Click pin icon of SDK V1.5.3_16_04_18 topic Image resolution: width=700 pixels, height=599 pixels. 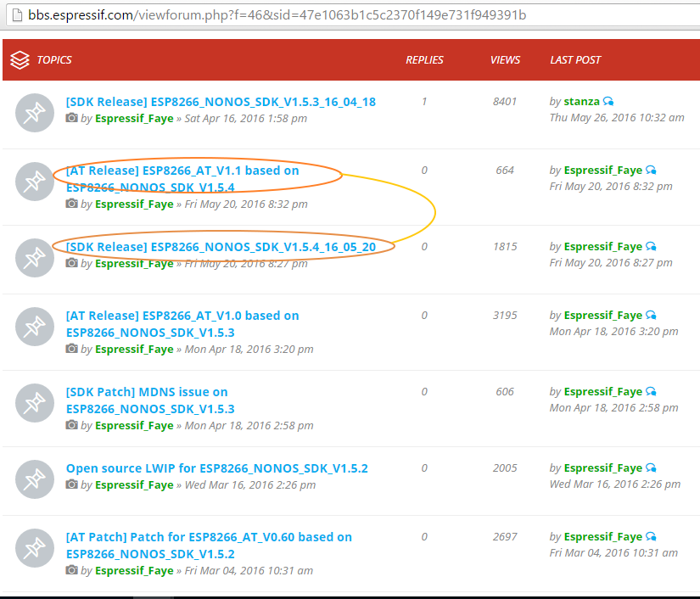(x=35, y=113)
